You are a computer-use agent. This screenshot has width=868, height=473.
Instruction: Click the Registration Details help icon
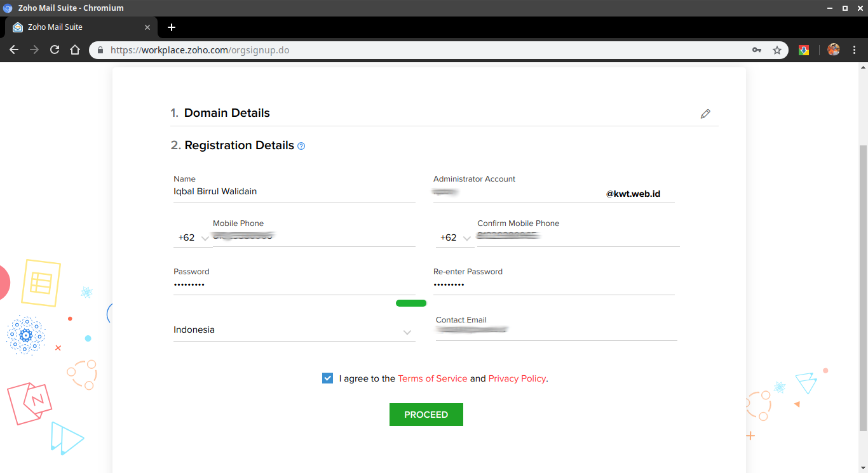pyautogui.click(x=301, y=146)
